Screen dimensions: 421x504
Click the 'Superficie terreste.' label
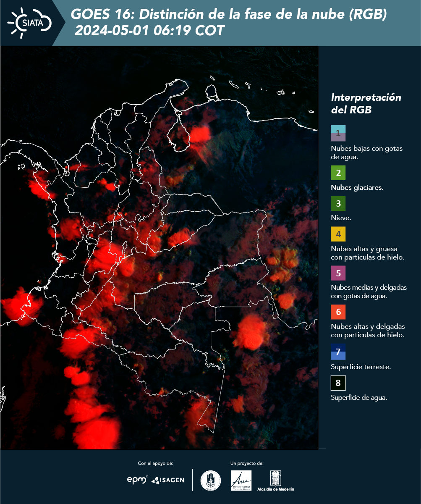coord(361,367)
